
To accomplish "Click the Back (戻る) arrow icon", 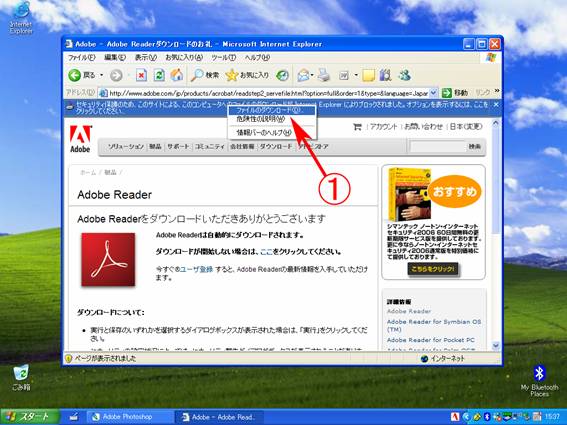I will point(74,75).
